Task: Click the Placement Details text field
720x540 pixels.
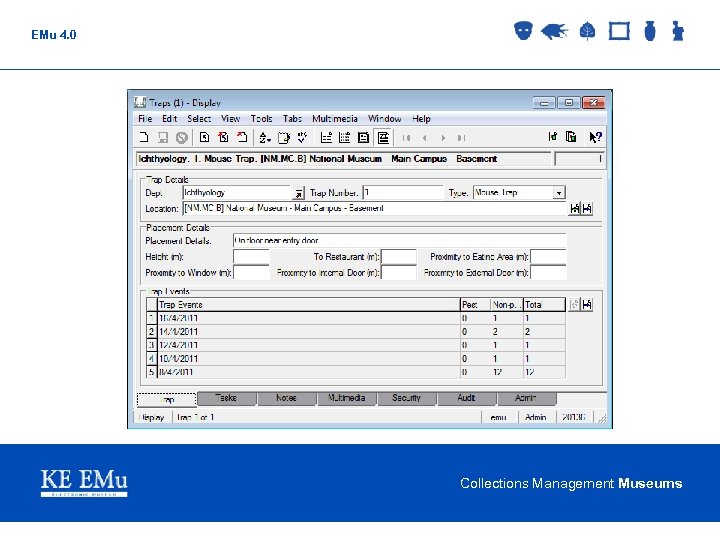Action: tap(399, 241)
